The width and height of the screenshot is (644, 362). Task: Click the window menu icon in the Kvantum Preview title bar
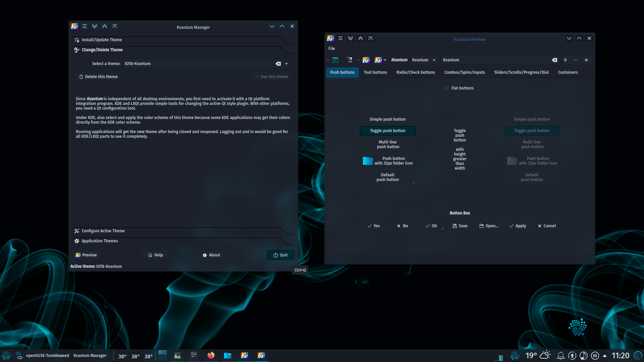coord(340,38)
